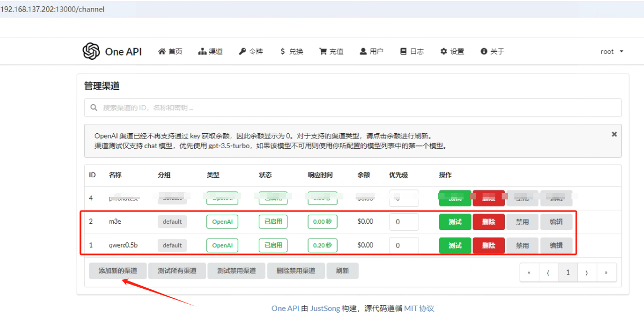Dismiss the OpenAI notice with the X
644x329 pixels.
(614, 134)
